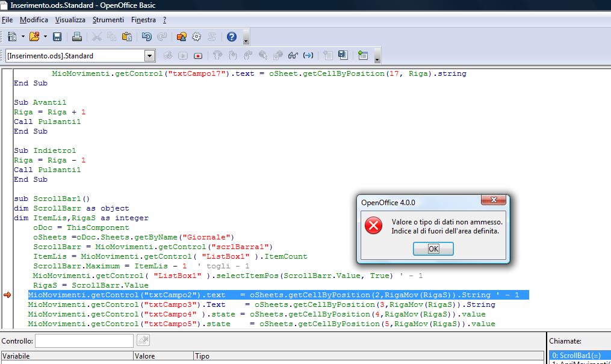Open the Help question mark icon
Image resolution: width=611 pixels, height=364 pixels.
coord(232,37)
